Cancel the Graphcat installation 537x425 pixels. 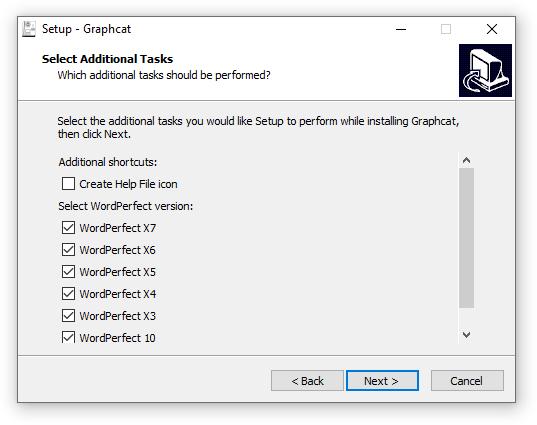(467, 380)
